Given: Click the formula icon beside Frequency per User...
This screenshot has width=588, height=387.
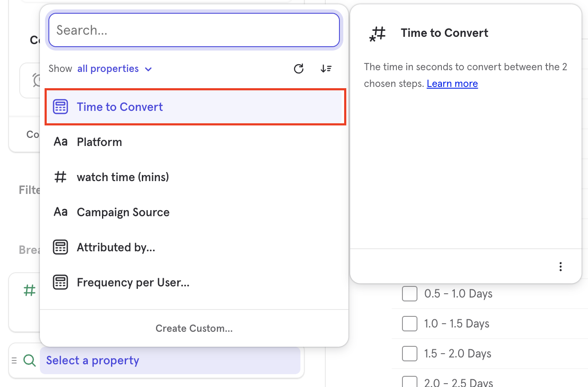Looking at the screenshot, I should [x=60, y=282].
